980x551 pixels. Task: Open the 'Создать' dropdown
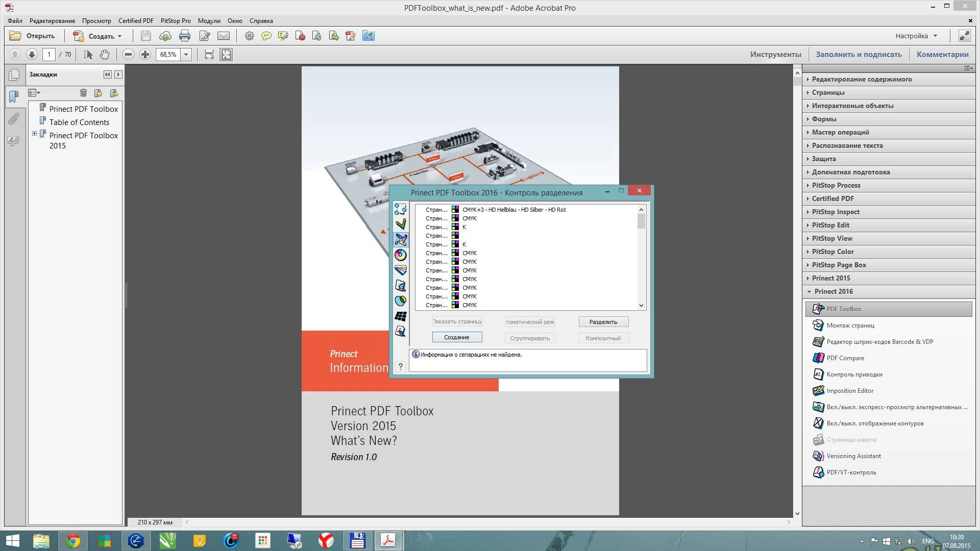tap(98, 36)
